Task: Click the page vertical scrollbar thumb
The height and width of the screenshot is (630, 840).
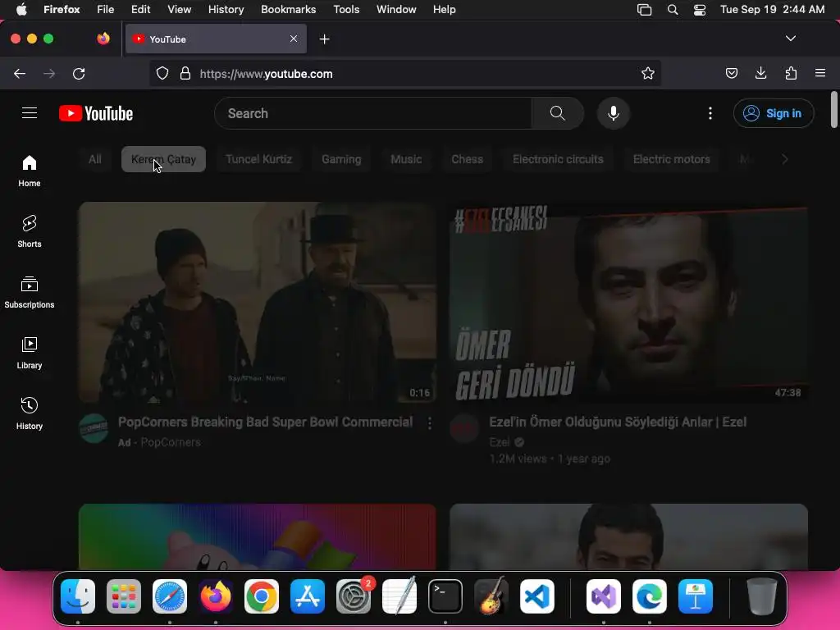Action: coord(833,110)
